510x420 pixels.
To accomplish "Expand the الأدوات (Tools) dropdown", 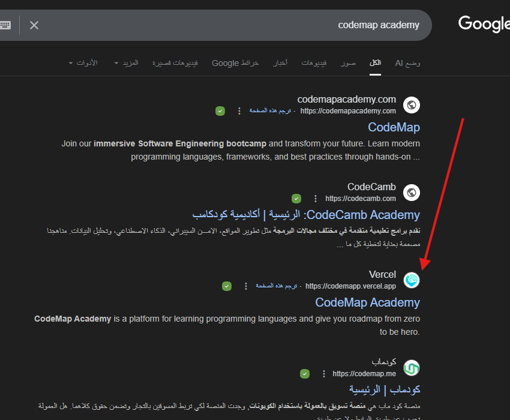I will pos(83,63).
